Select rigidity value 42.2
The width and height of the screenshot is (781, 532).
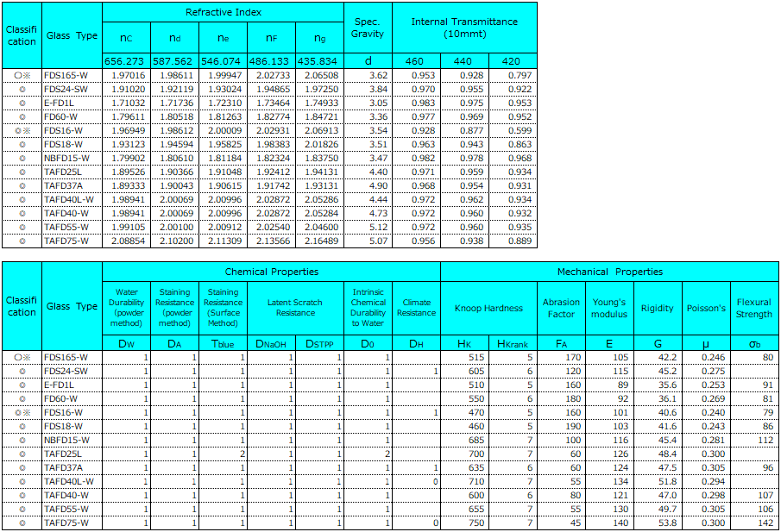667,357
